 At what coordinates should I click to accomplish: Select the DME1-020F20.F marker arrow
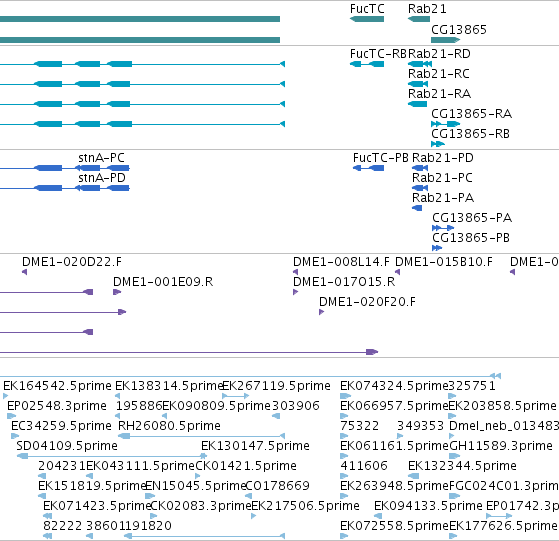coord(321,312)
